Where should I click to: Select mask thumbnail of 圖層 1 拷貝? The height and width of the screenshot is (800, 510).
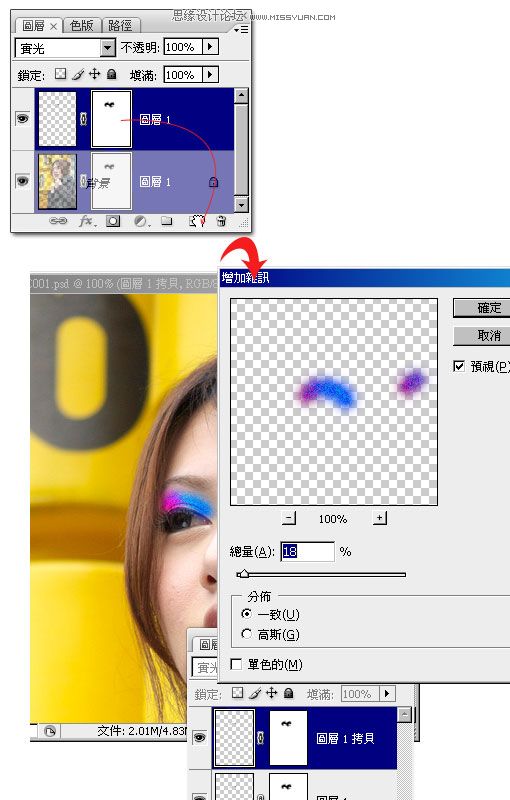(x=288, y=738)
